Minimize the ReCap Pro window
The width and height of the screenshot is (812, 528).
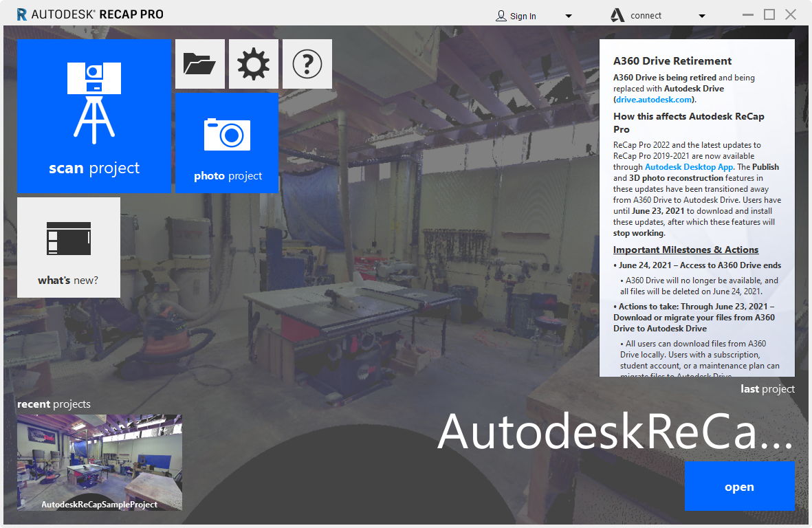click(x=748, y=15)
